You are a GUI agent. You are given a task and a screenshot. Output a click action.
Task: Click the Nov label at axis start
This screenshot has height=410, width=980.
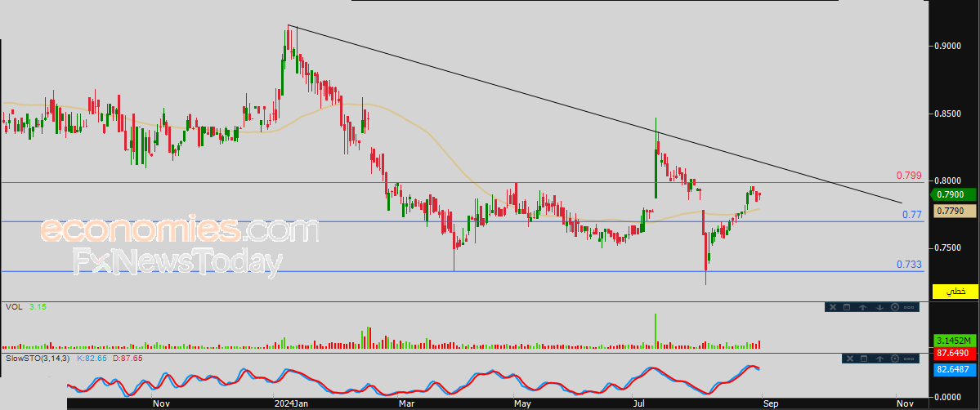(x=161, y=403)
